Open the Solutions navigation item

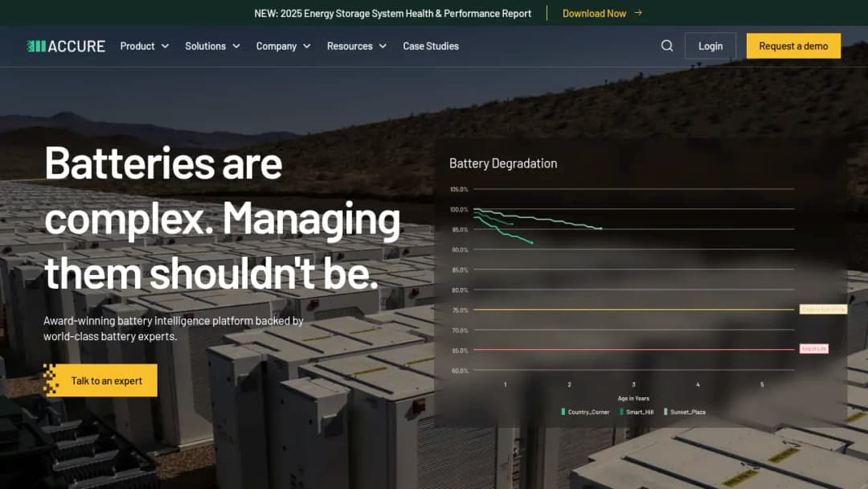[206, 46]
